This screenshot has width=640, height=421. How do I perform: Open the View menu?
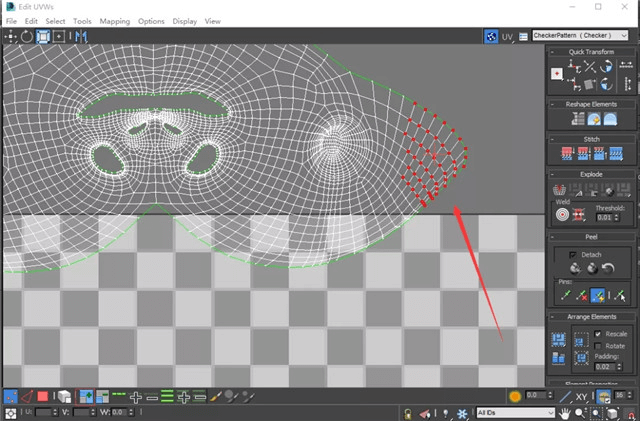tap(212, 21)
